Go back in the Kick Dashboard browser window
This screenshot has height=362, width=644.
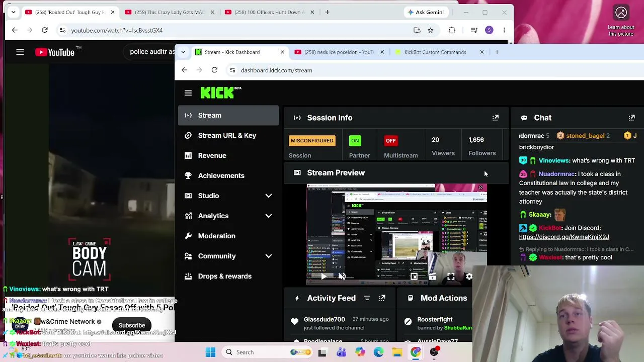coord(184,70)
